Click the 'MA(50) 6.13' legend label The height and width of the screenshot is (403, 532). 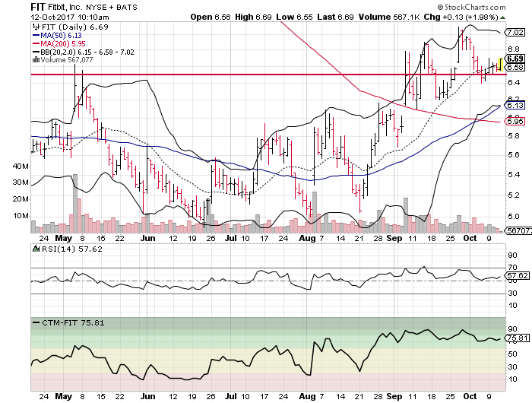(61, 35)
